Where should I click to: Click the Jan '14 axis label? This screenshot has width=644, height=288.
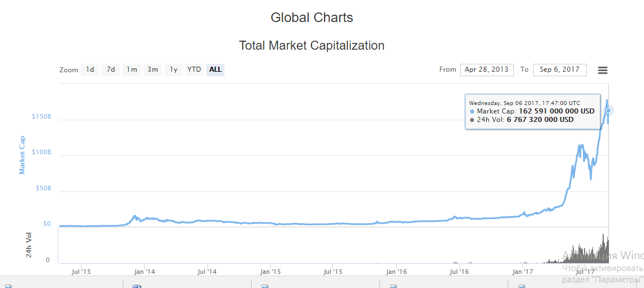point(144,272)
